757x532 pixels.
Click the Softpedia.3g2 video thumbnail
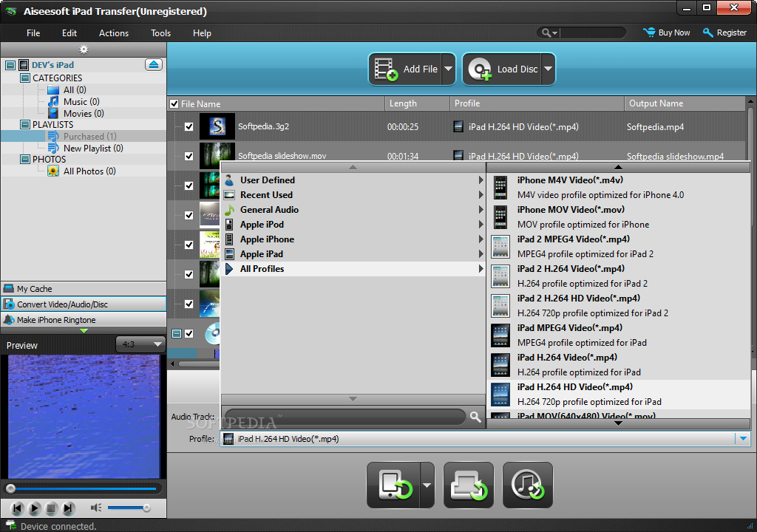pos(217,126)
